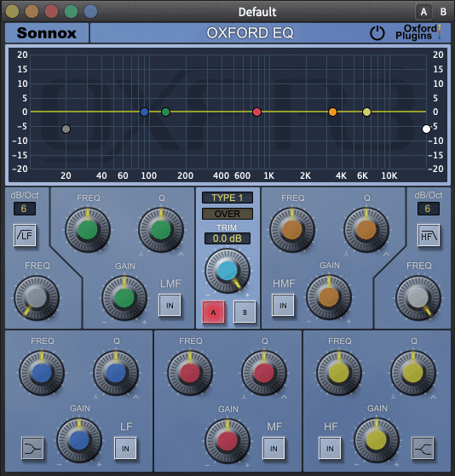Image resolution: width=455 pixels, height=476 pixels.
Task: Toggle the LF band shelf shape icon
Action: coord(32,448)
